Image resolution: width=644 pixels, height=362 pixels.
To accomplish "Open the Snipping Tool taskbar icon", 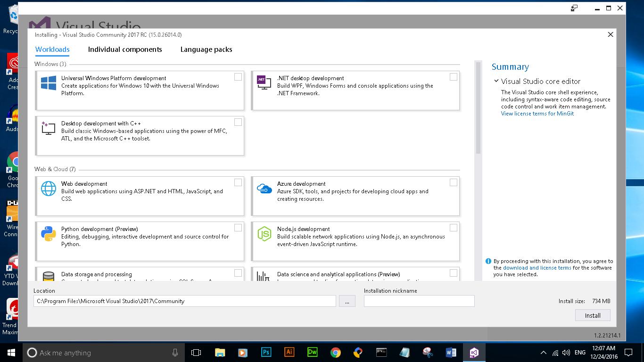I will 428,353.
